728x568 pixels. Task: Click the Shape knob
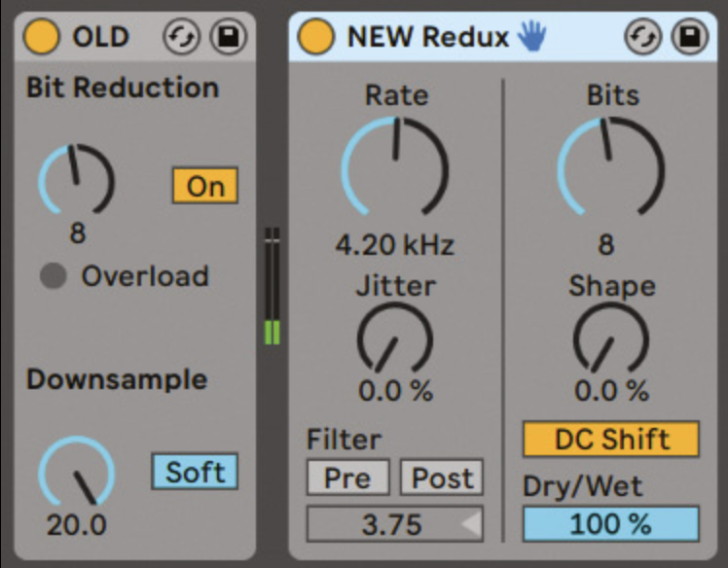610,338
